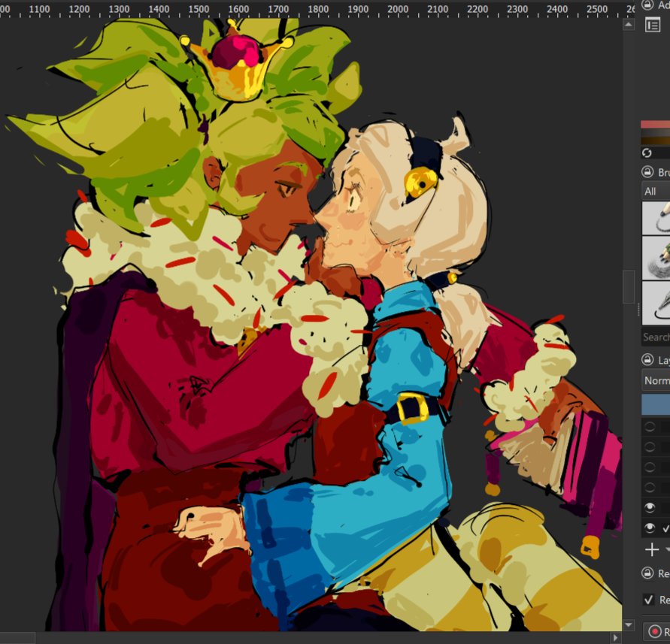The image size is (670, 644).
Task: Select the highlighted blue layer row
Action: click(656, 404)
